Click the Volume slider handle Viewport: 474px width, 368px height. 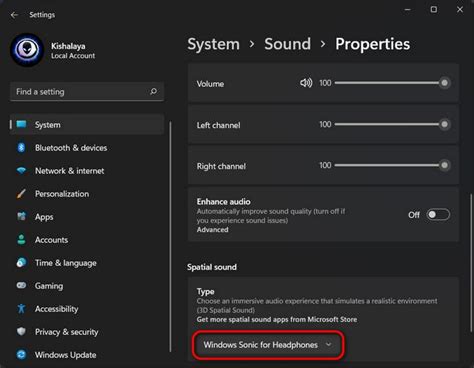click(444, 83)
